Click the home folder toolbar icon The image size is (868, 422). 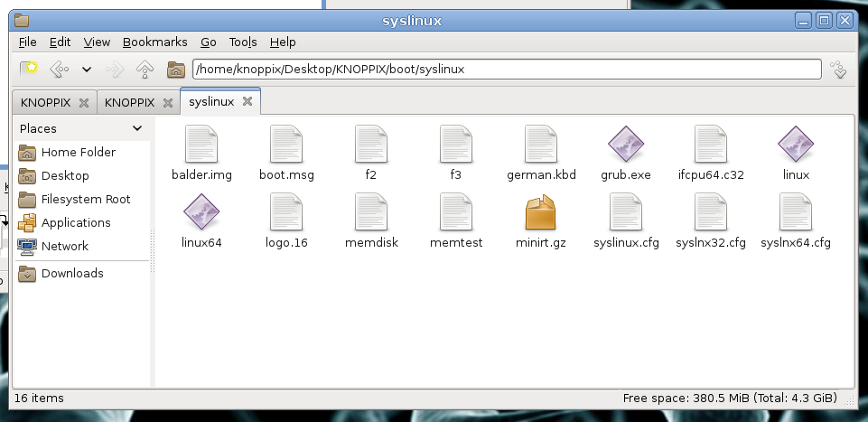[x=176, y=69]
